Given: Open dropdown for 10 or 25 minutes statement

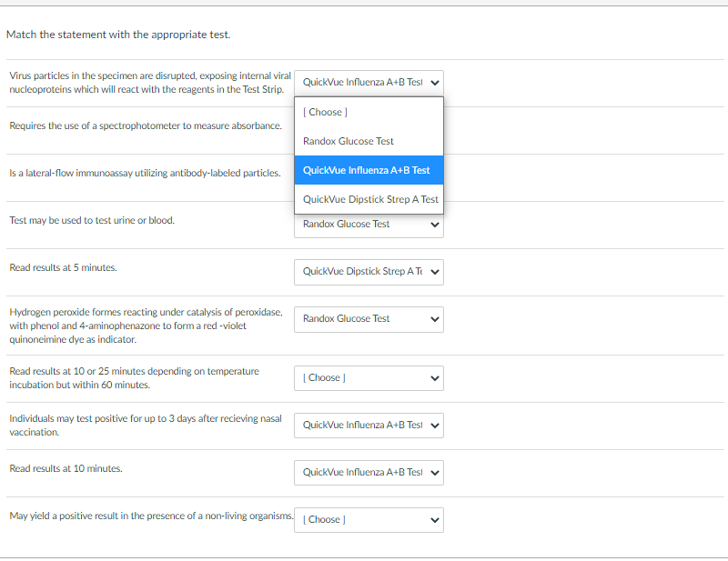Looking at the screenshot, I should tap(369, 378).
